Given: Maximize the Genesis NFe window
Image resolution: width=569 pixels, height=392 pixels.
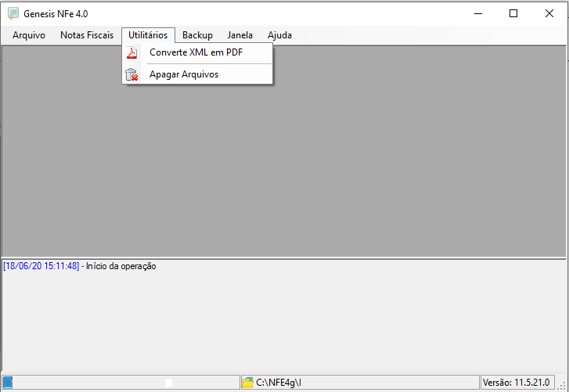Looking at the screenshot, I should pos(513,14).
